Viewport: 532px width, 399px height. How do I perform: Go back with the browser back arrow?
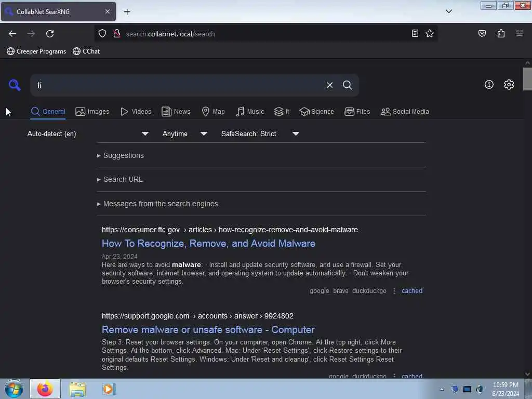coord(12,34)
